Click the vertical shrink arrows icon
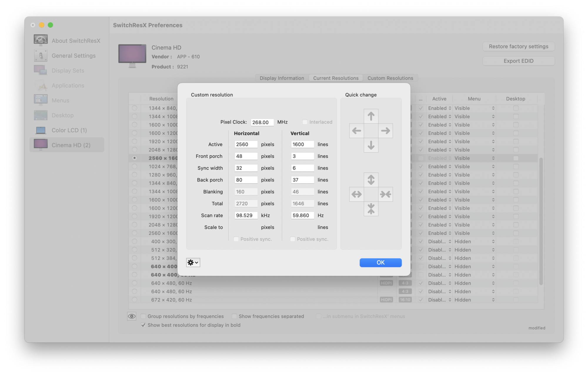Screen dimensions: 588x375 click(371, 209)
